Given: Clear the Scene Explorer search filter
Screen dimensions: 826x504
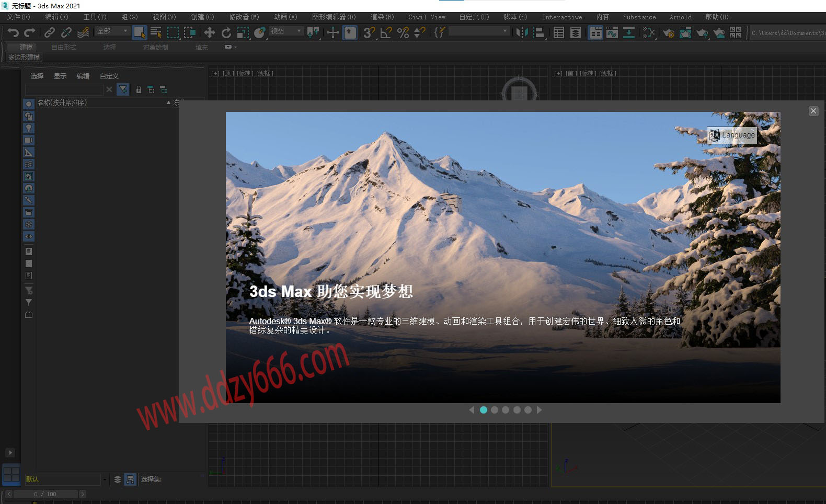Looking at the screenshot, I should (109, 89).
